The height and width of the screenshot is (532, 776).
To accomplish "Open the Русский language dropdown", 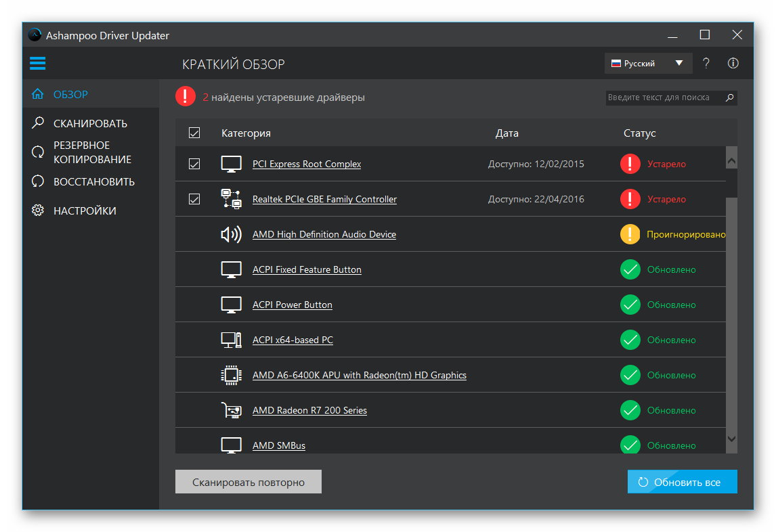I will [648, 64].
